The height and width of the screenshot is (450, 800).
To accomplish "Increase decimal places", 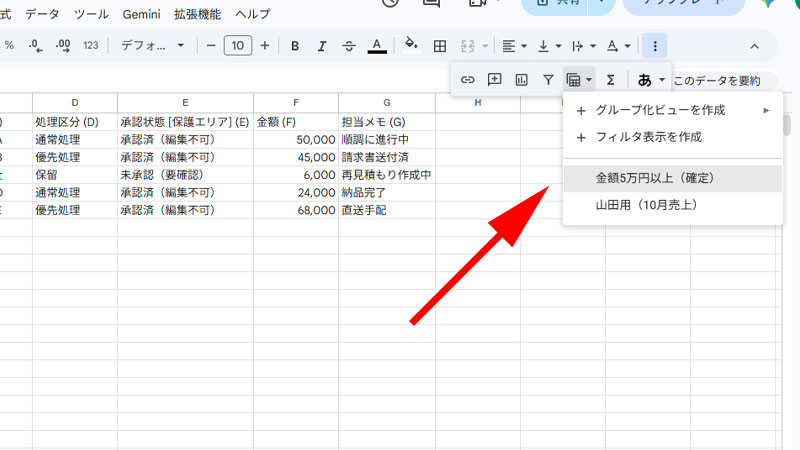I will tap(63, 46).
